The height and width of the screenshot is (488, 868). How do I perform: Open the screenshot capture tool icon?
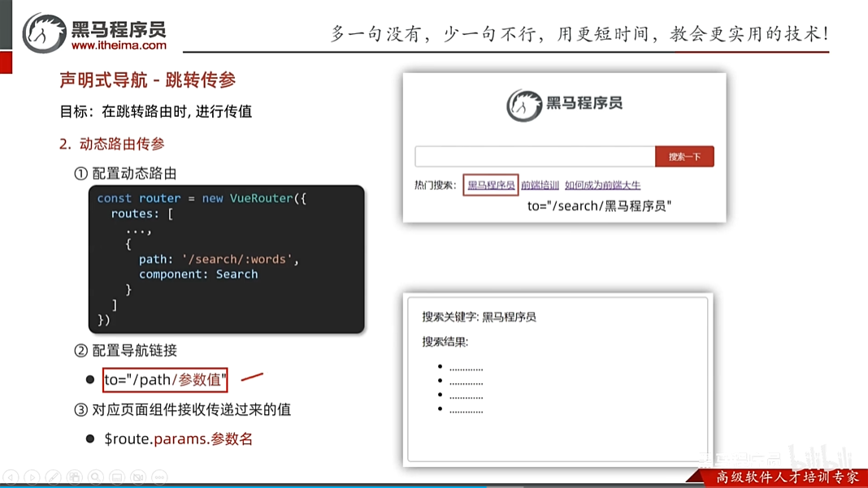74,477
